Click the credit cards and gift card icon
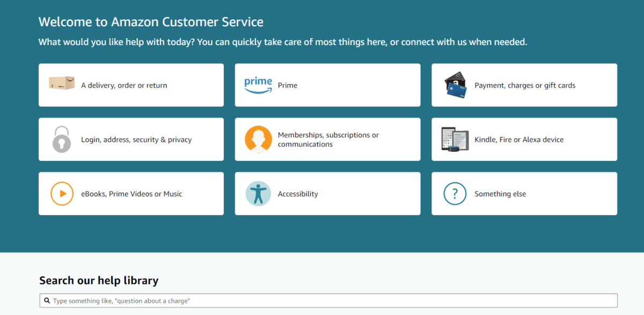This screenshot has width=644, height=315. pyautogui.click(x=455, y=85)
